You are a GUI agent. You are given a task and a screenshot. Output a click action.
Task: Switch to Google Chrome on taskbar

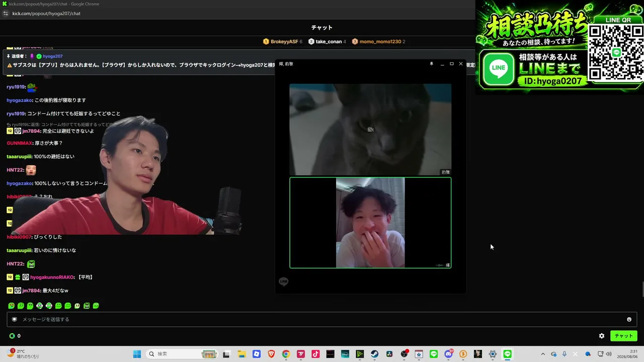[x=286, y=354]
